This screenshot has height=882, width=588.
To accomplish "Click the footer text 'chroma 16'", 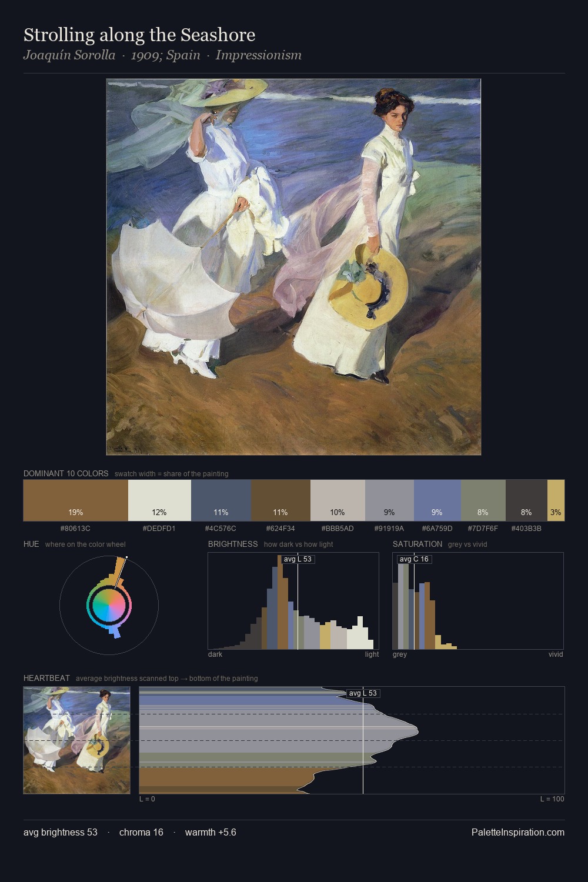I will [141, 832].
